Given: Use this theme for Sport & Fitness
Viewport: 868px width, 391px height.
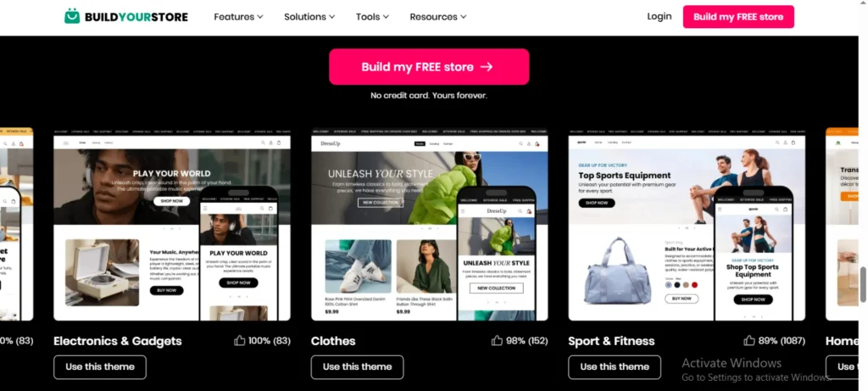Looking at the screenshot, I should click(x=615, y=366).
